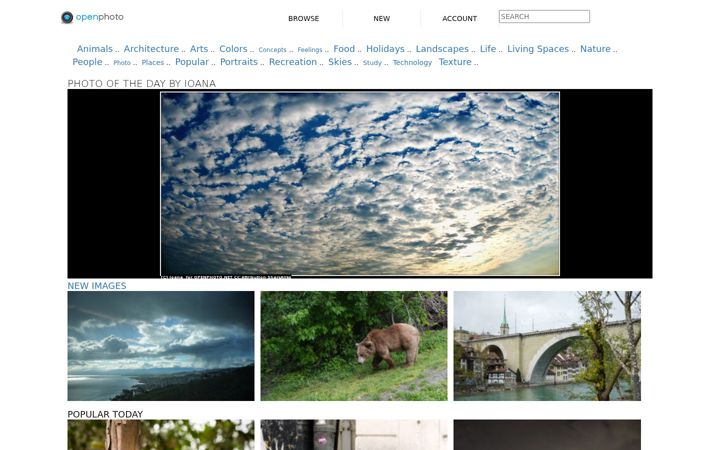Viewport: 720px width, 450px height.
Task: Click the openphoto logo icon
Action: click(x=67, y=17)
